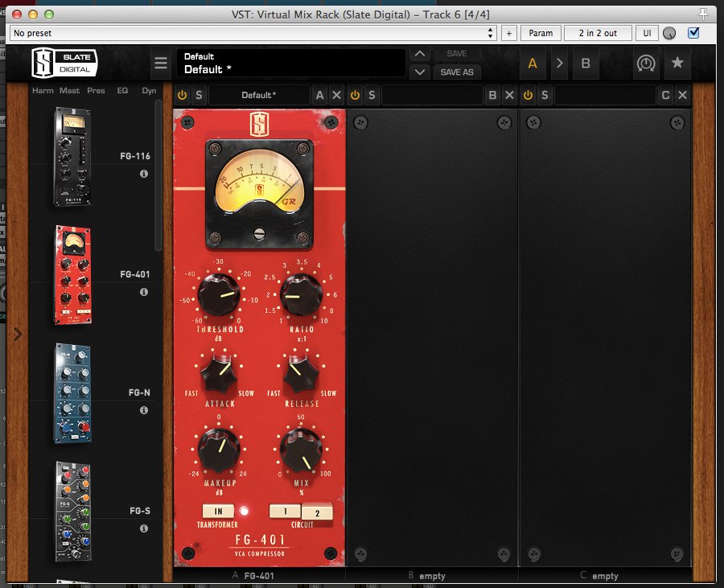The width and height of the screenshot is (724, 588).
Task: Select the FG-401 compressor thumbnail
Action: click(x=73, y=274)
